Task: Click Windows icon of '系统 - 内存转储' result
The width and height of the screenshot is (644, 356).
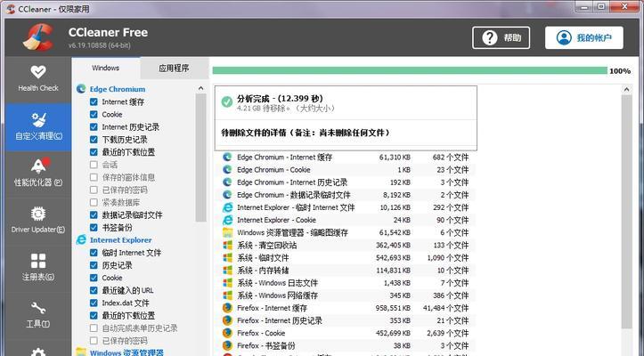Action: pos(227,271)
